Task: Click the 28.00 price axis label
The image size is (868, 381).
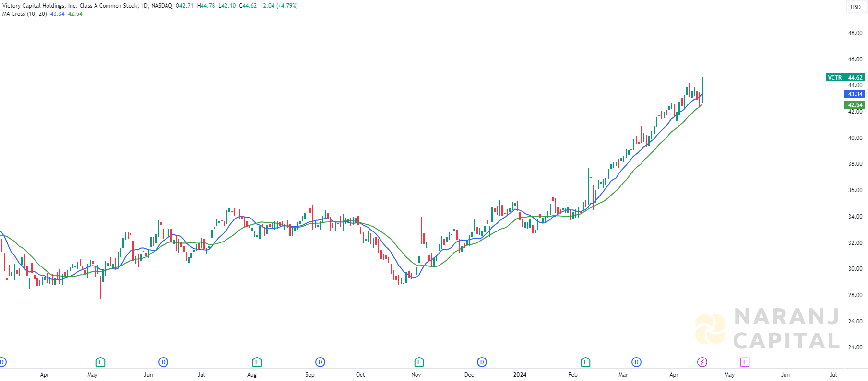Action: click(x=855, y=295)
